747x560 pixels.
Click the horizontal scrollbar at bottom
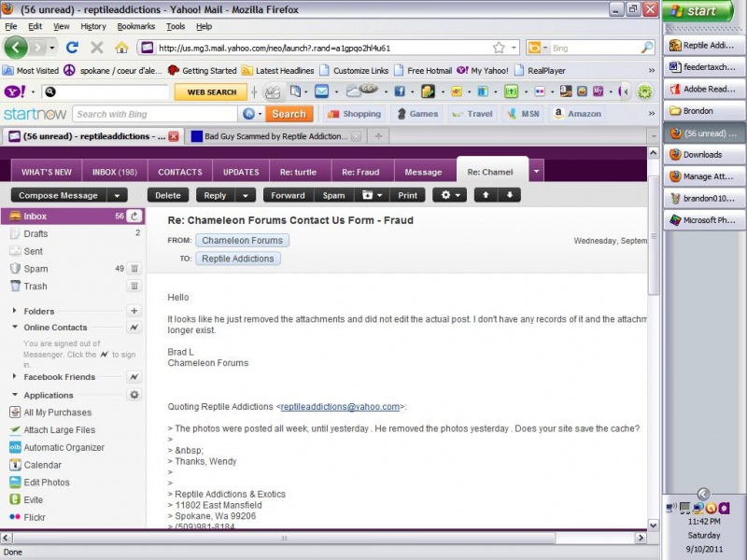point(284,539)
